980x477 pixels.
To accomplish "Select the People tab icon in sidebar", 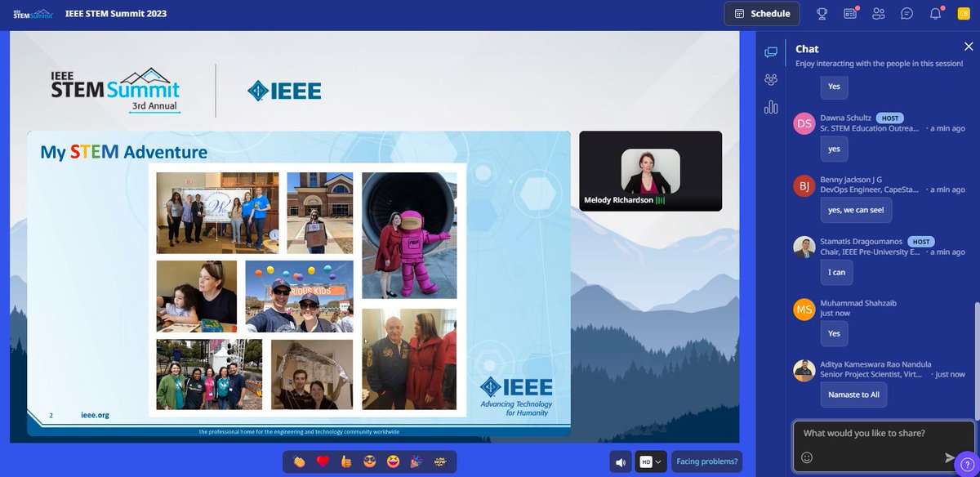I will [770, 79].
